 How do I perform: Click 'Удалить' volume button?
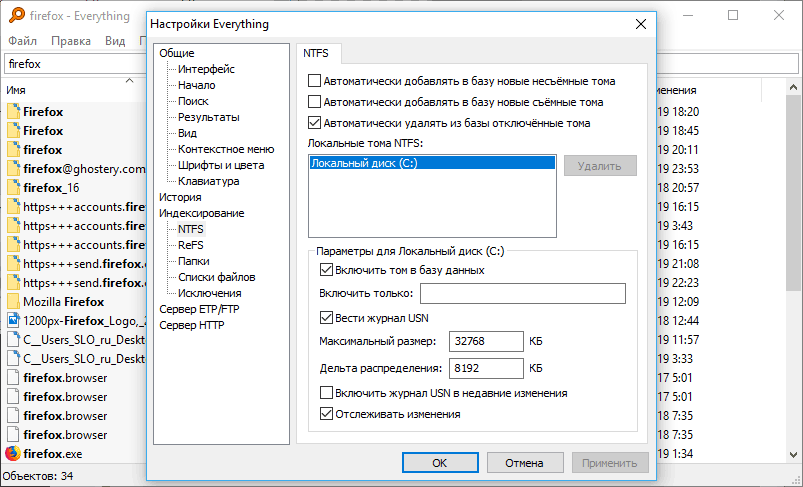click(600, 166)
